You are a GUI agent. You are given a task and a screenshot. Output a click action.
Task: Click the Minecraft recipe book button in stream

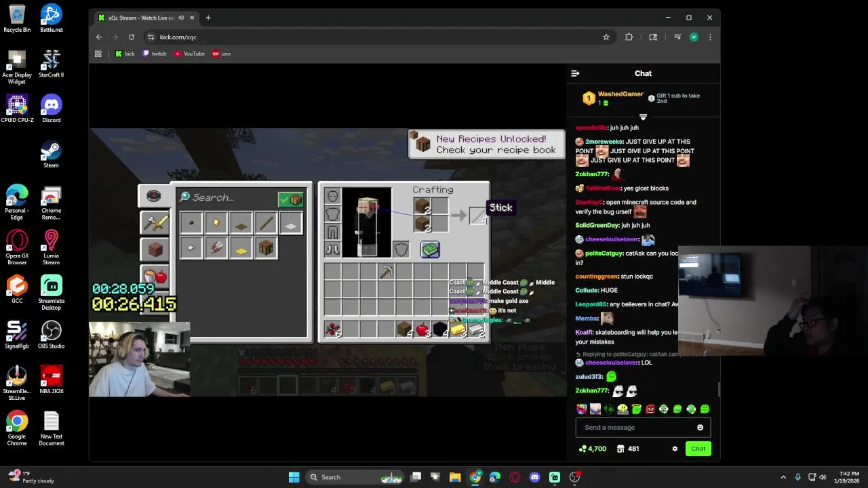pyautogui.click(x=430, y=250)
